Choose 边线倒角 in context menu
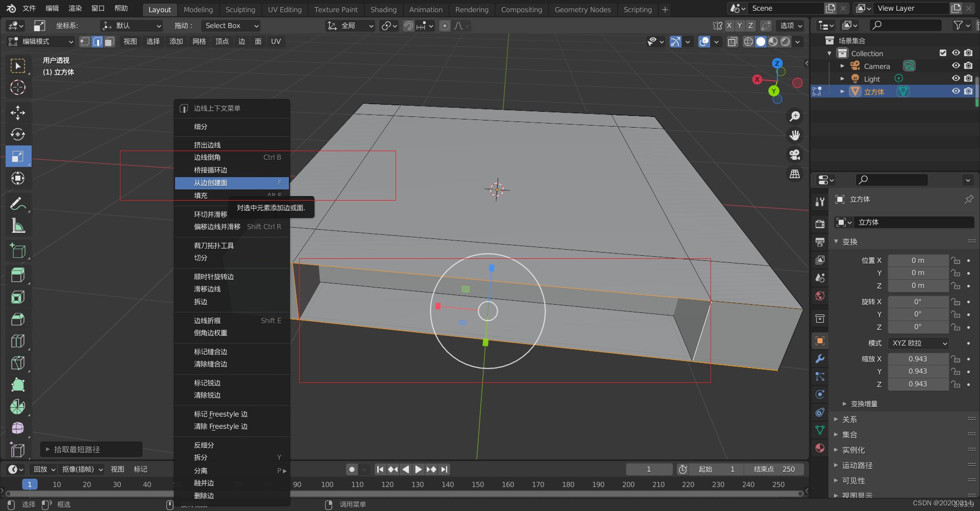Viewport: 980px width, 511px height. (232, 157)
